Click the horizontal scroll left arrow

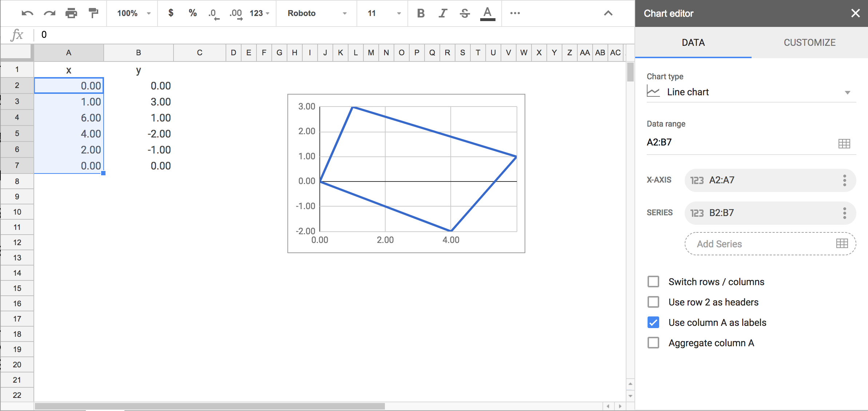pyautogui.click(x=608, y=406)
